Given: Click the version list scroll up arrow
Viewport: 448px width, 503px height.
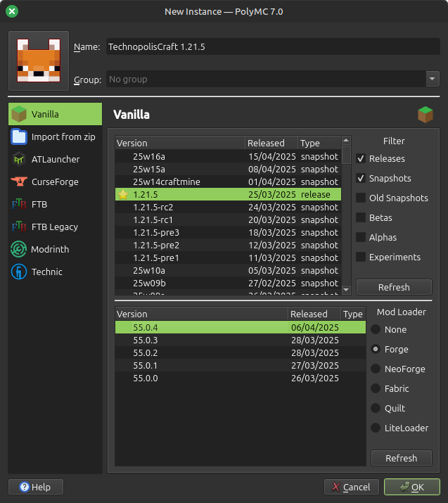Looking at the screenshot, I should point(346,140).
